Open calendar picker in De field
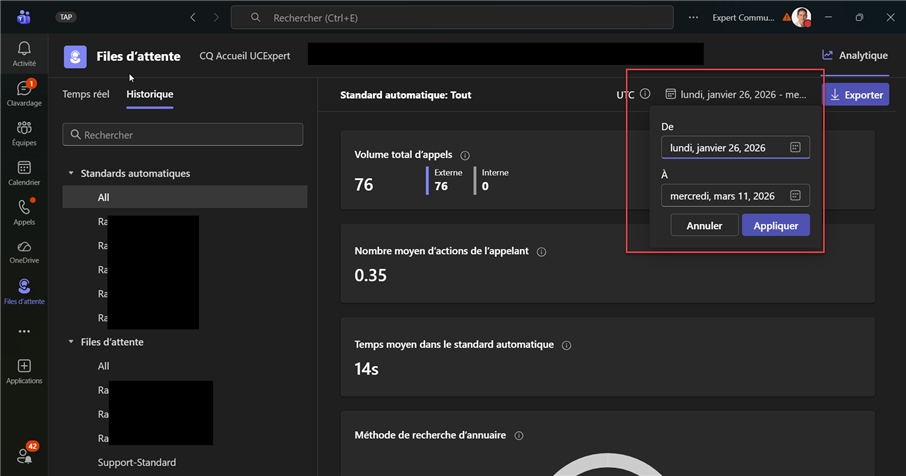 795,148
